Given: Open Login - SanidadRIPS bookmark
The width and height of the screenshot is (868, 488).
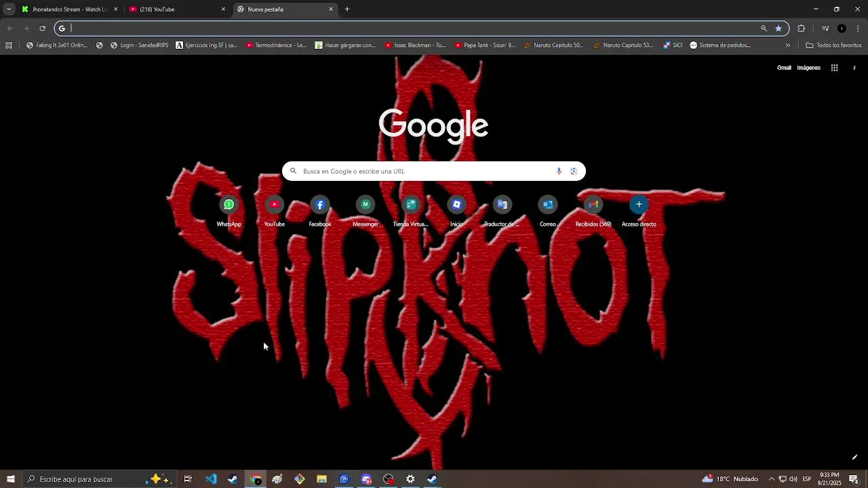Looking at the screenshot, I should [139, 45].
